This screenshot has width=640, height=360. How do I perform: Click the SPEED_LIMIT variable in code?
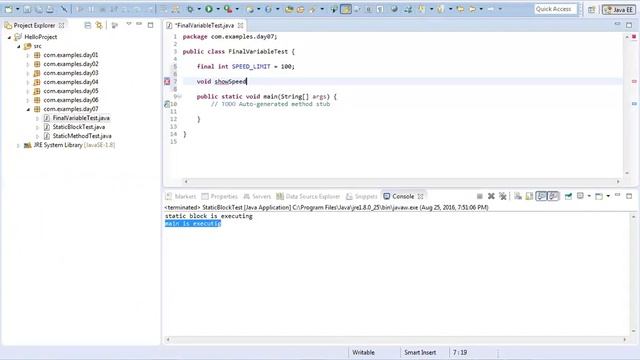coord(251,67)
